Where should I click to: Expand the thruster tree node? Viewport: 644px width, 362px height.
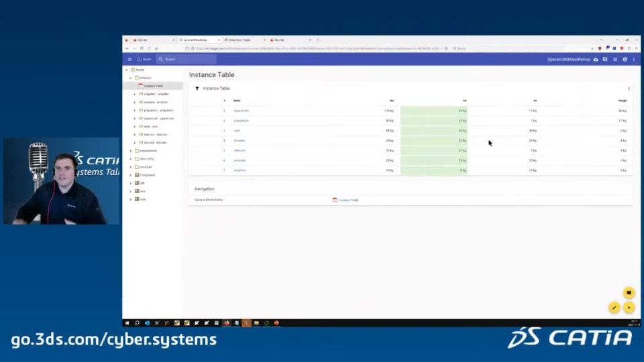(x=134, y=142)
